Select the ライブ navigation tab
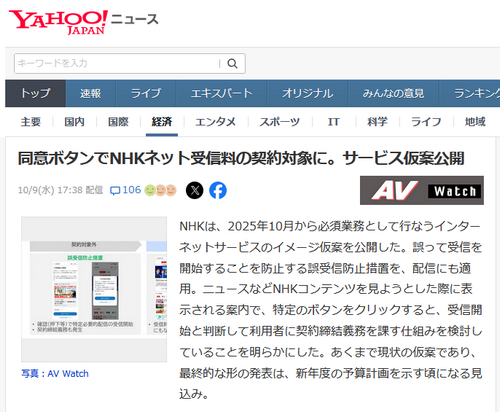The width and height of the screenshot is (500, 412). coord(146,93)
